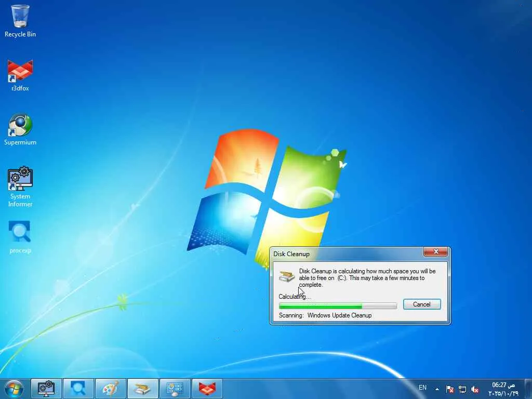Select the procexp desktop icon
This screenshot has height=399, width=532.
point(20,237)
